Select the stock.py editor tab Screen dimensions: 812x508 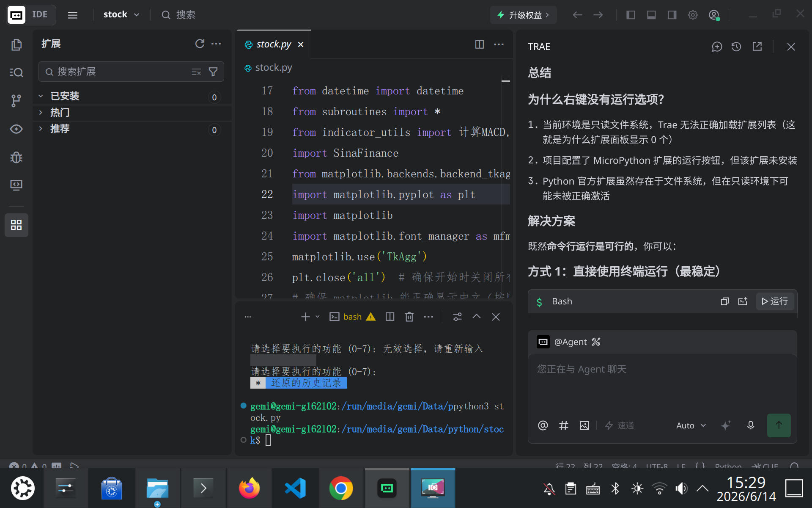tap(274, 44)
